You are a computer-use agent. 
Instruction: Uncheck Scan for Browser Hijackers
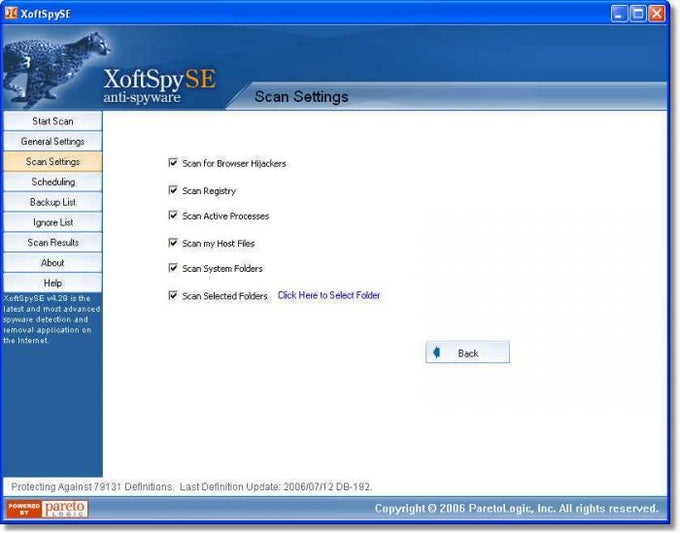point(173,163)
